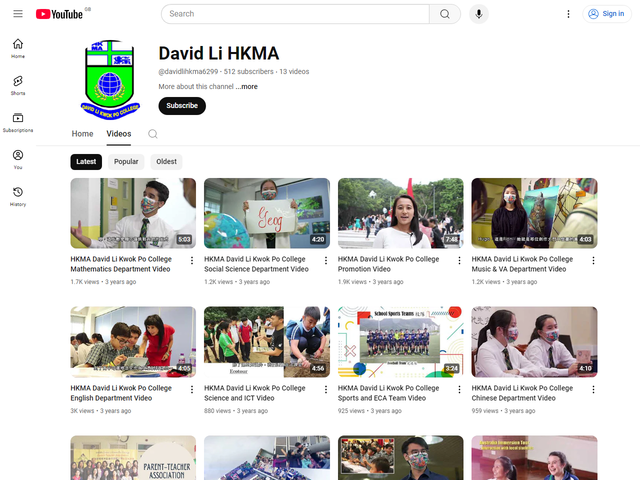Open History in the sidebar
Viewport: 640px width, 480px height.
click(18, 196)
